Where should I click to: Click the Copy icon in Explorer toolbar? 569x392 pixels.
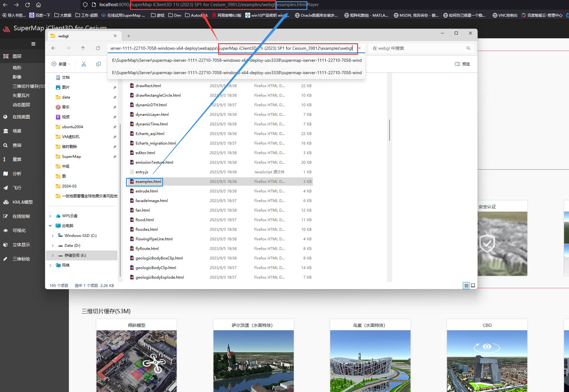tap(99, 64)
